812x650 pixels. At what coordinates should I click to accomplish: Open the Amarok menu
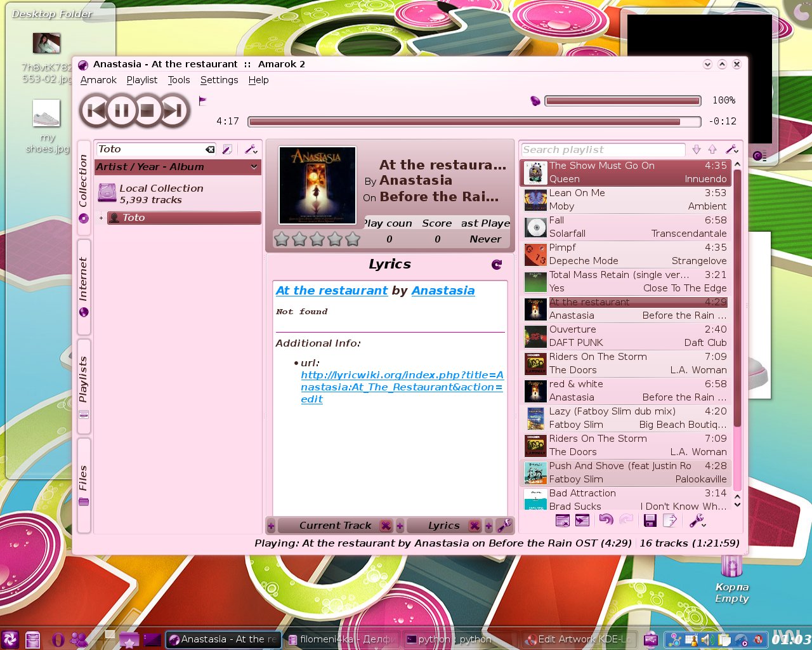click(98, 80)
